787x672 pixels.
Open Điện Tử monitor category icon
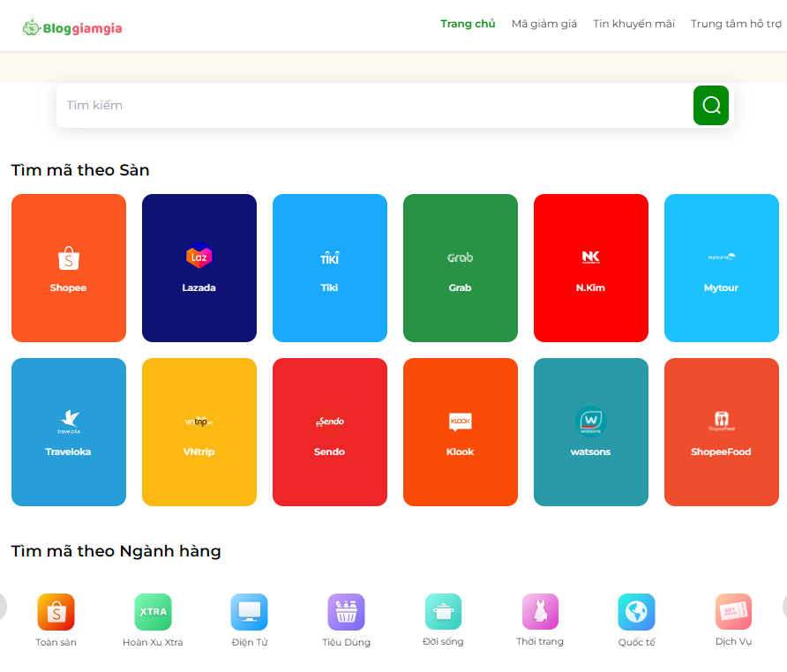pos(250,612)
